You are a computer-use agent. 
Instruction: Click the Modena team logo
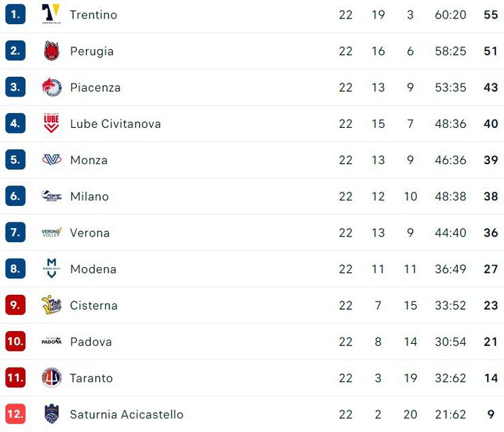click(x=51, y=269)
